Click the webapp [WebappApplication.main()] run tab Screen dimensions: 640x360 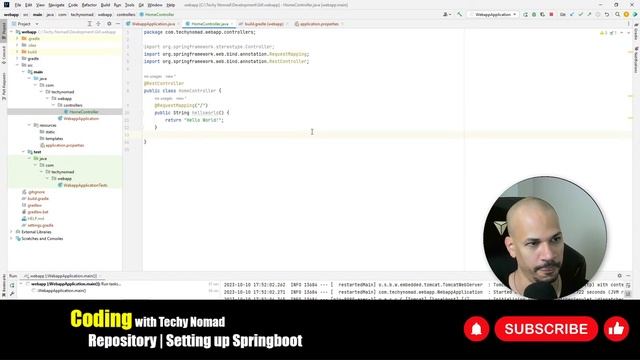point(63,276)
